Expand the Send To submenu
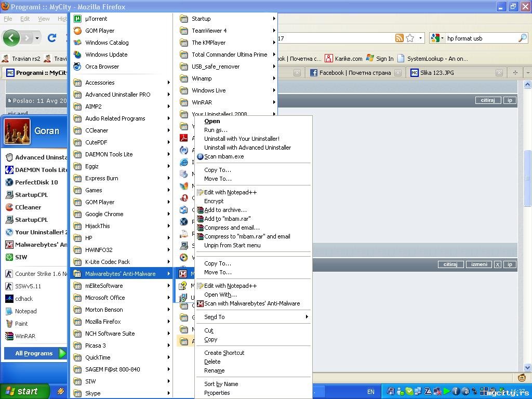Image resolution: width=532 pixels, height=399 pixels. [x=253, y=317]
